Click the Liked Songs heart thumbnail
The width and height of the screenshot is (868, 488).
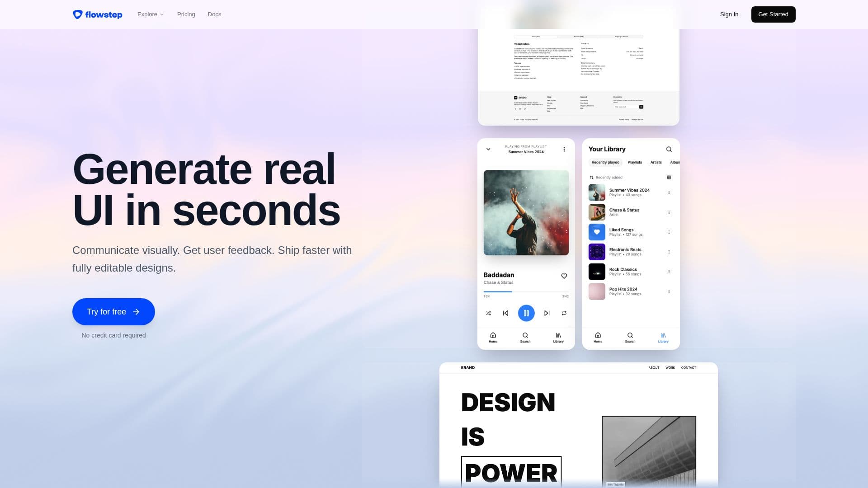click(x=597, y=232)
